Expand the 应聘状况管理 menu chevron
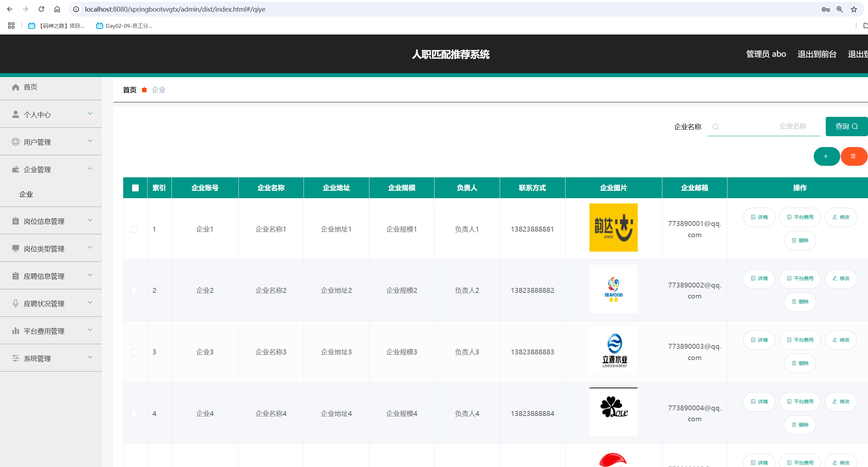The image size is (868, 467). pyautogui.click(x=90, y=303)
